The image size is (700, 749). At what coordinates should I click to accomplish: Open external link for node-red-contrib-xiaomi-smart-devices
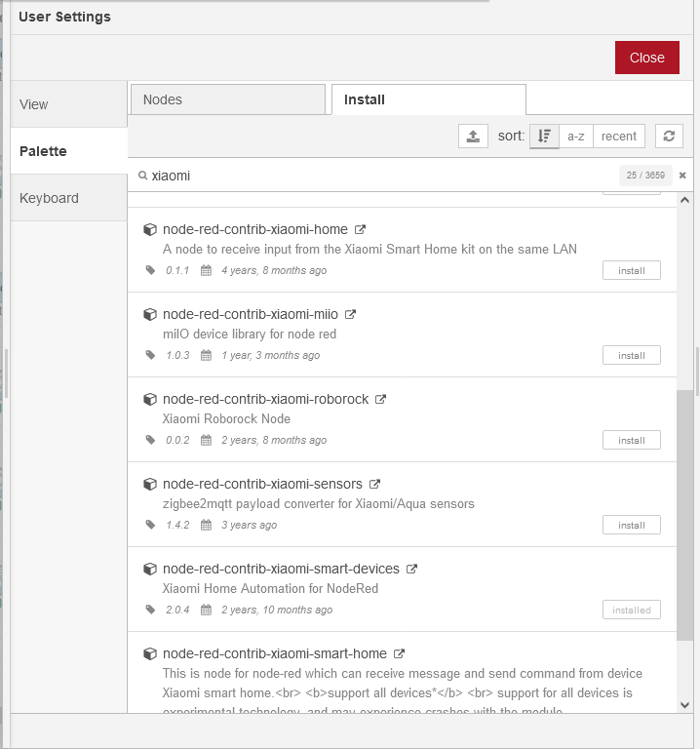coord(411,569)
